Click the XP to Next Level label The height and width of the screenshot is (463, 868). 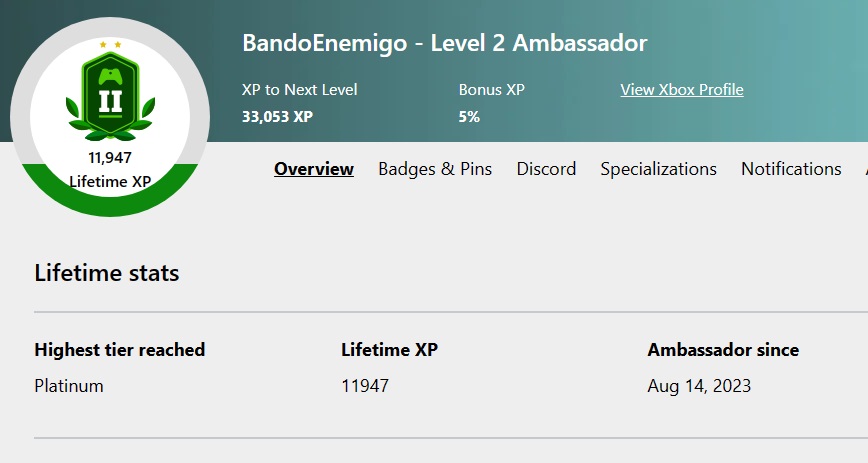pyautogui.click(x=299, y=90)
